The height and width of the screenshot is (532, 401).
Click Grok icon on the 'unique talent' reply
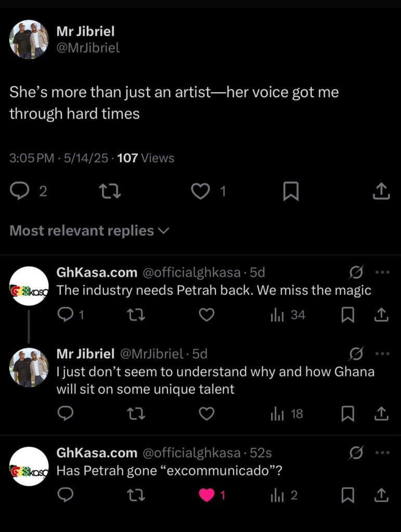coord(356,354)
